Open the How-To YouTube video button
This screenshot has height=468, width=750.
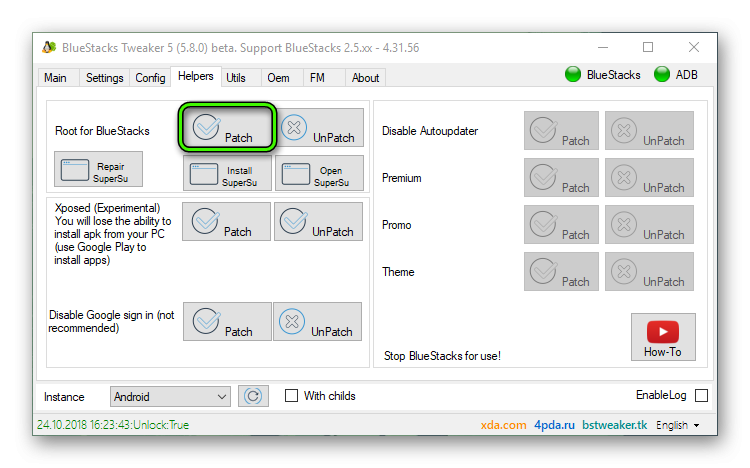pyautogui.click(x=663, y=337)
